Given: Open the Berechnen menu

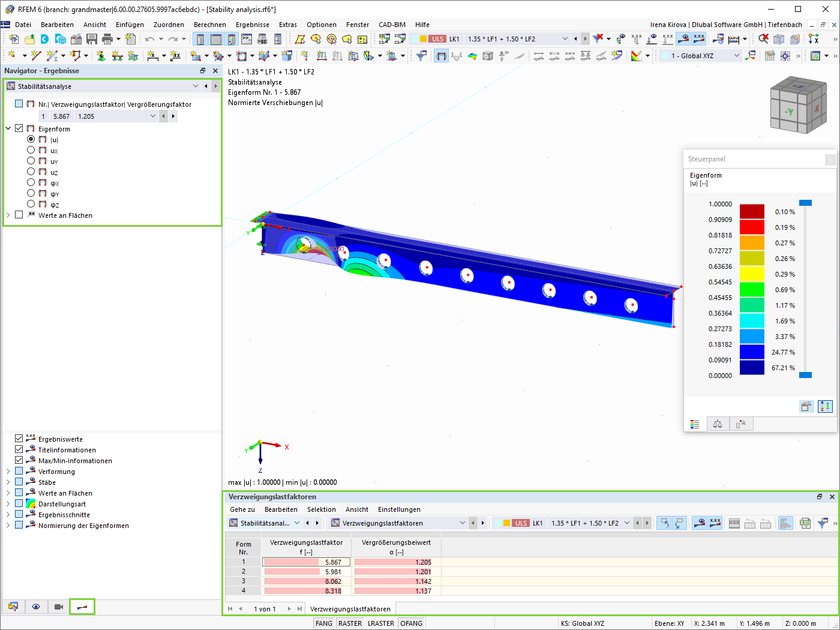Looking at the screenshot, I should [210, 25].
